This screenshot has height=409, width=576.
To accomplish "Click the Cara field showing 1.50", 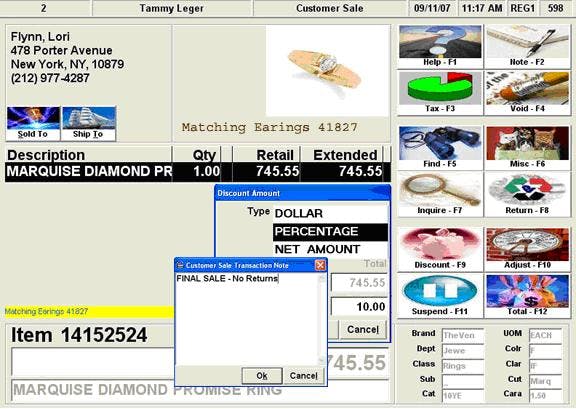I will (x=546, y=396).
